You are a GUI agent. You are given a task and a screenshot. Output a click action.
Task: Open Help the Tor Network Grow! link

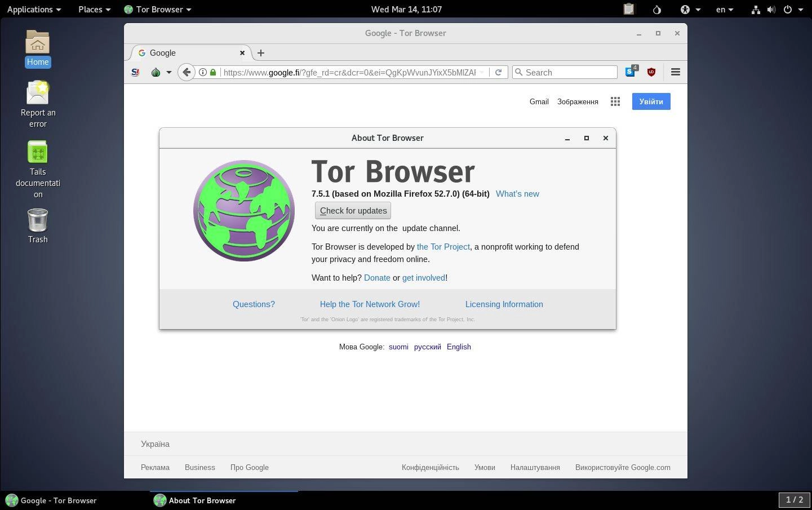coord(370,304)
